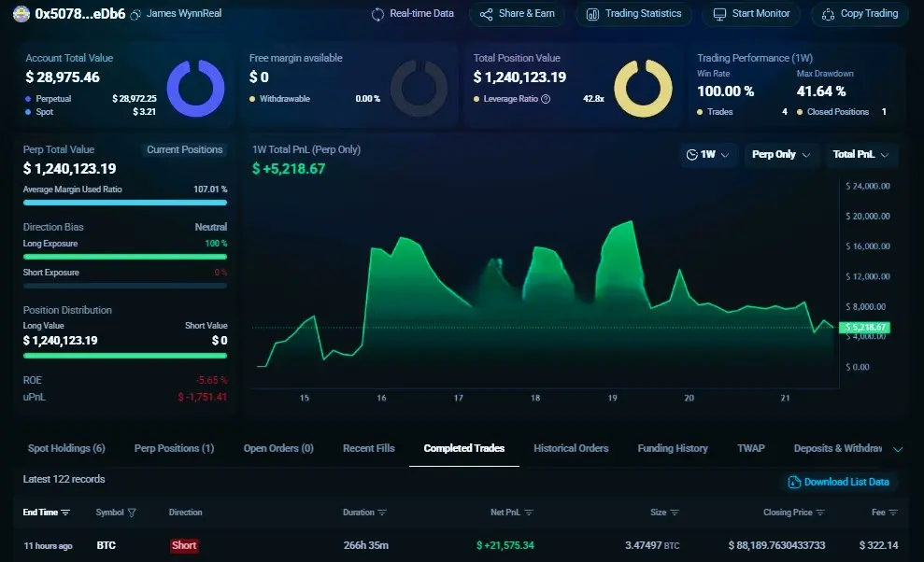Viewport: 924px width, 562px height.
Task: Click the Copy Trading icon
Action: click(828, 15)
